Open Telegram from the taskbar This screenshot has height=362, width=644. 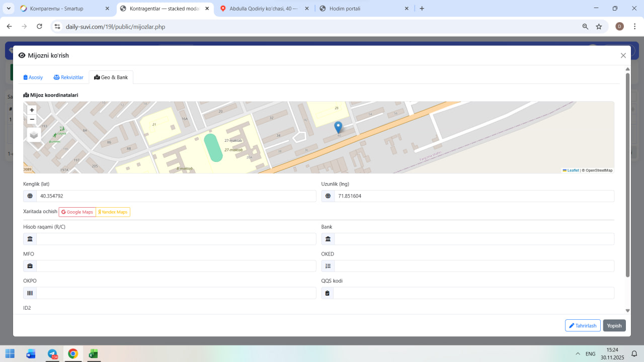click(x=52, y=353)
